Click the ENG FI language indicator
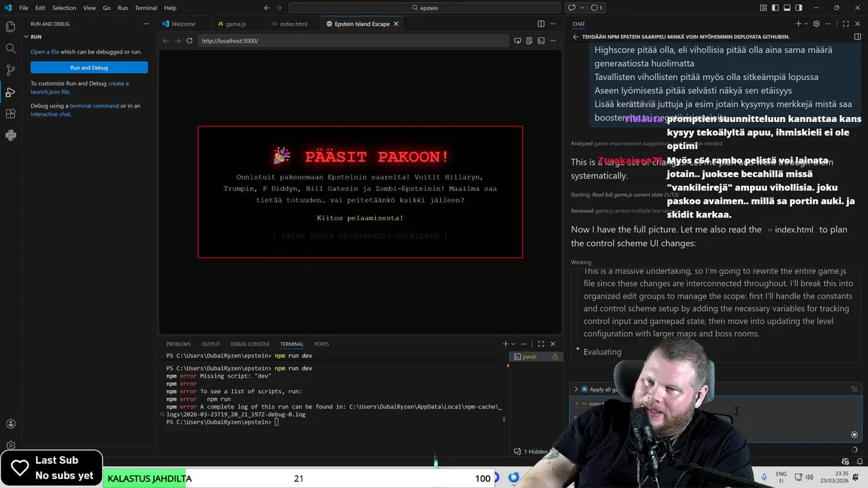Viewport: 868px width, 488px height. click(x=781, y=477)
